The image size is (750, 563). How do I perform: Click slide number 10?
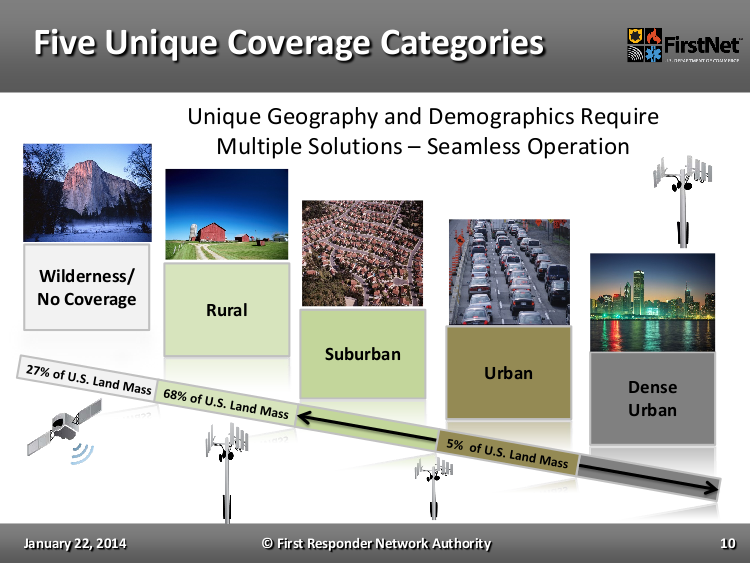728,544
